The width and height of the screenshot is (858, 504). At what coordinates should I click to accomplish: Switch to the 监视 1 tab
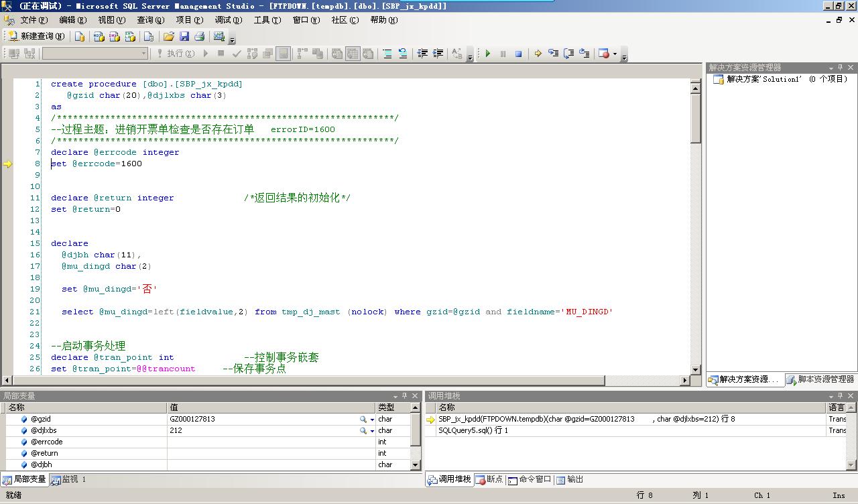[x=68, y=480]
